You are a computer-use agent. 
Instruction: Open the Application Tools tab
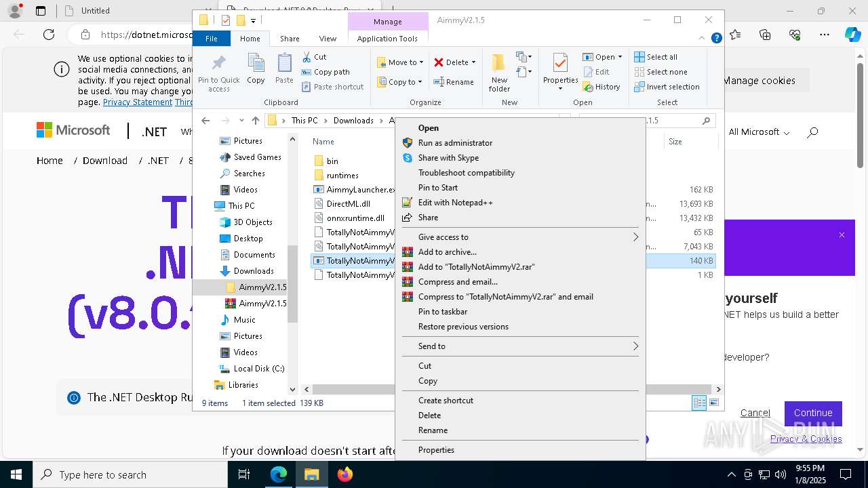tap(387, 39)
